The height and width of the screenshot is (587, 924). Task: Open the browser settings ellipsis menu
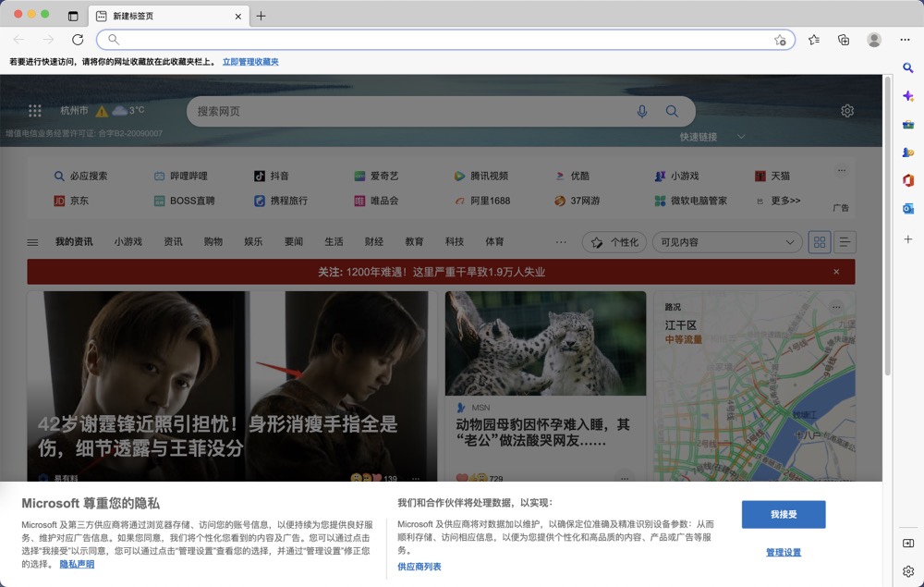(x=905, y=40)
